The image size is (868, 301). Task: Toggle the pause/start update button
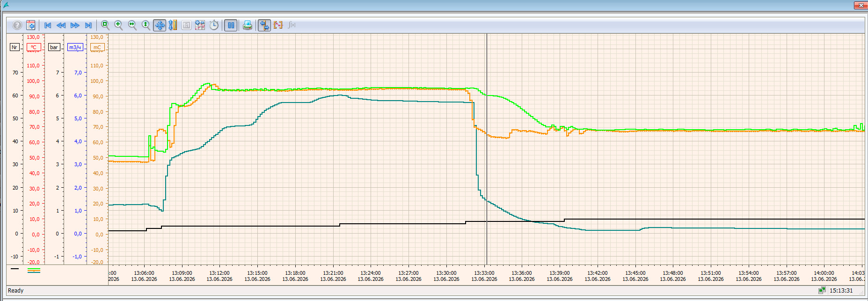pos(231,25)
